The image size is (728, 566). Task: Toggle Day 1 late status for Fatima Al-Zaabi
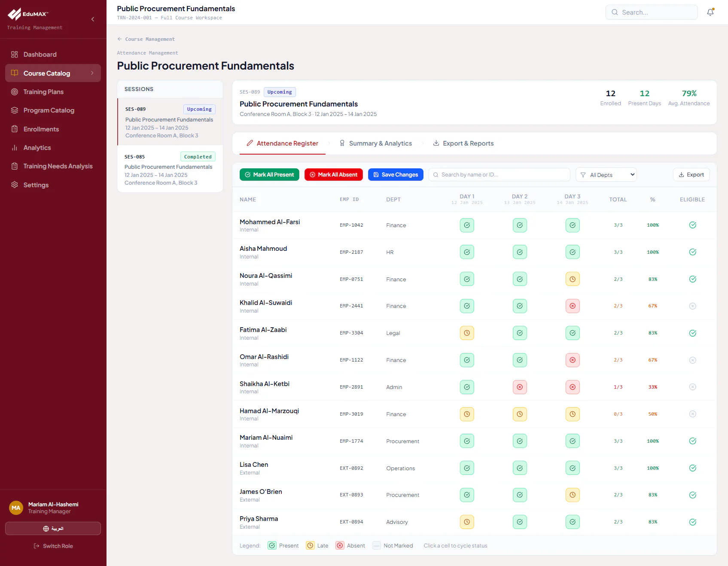467,333
